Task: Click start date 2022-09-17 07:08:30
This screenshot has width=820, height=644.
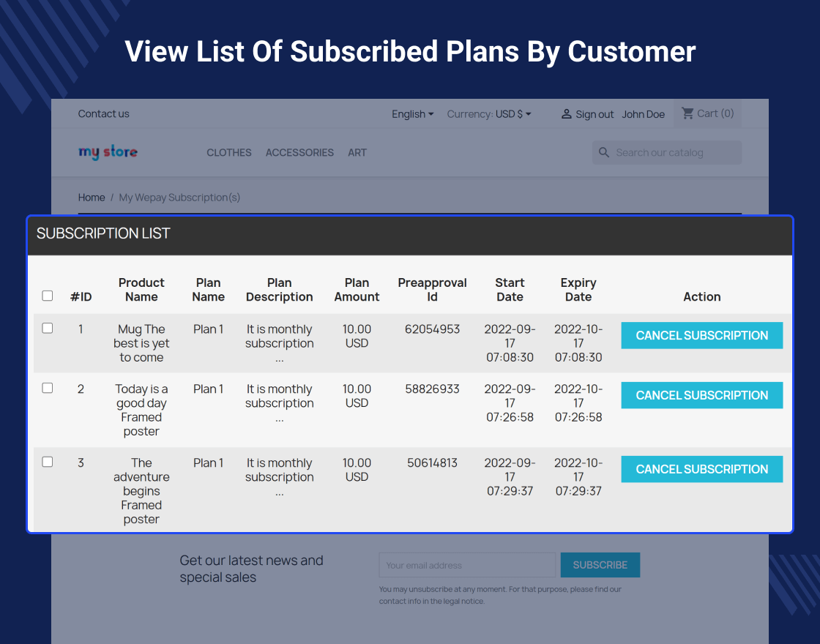Action: [x=510, y=343]
